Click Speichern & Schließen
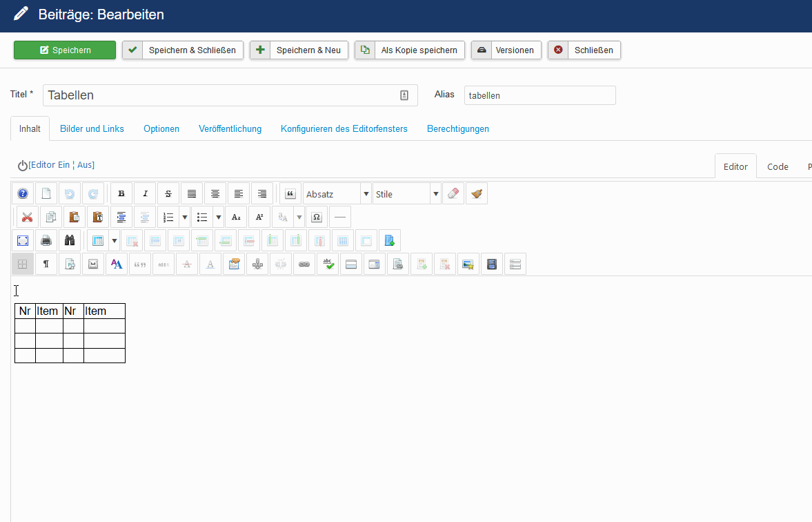Image resolution: width=812 pixels, height=522 pixels. point(183,50)
